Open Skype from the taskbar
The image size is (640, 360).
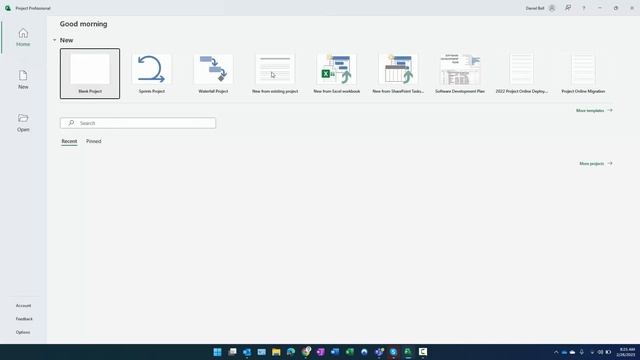(393, 352)
